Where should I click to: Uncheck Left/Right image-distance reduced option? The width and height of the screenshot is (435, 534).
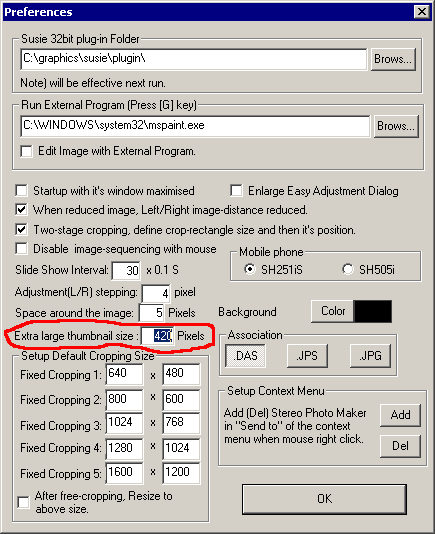coord(21,209)
